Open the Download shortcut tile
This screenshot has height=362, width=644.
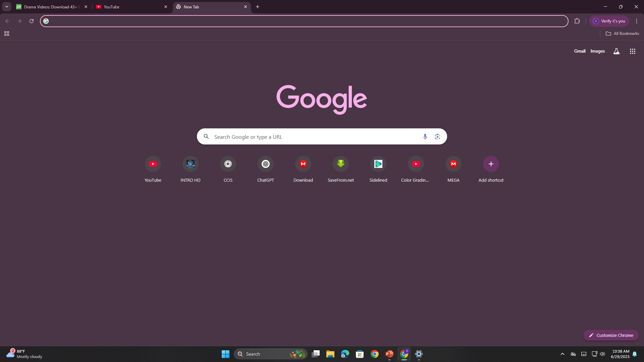point(303,169)
